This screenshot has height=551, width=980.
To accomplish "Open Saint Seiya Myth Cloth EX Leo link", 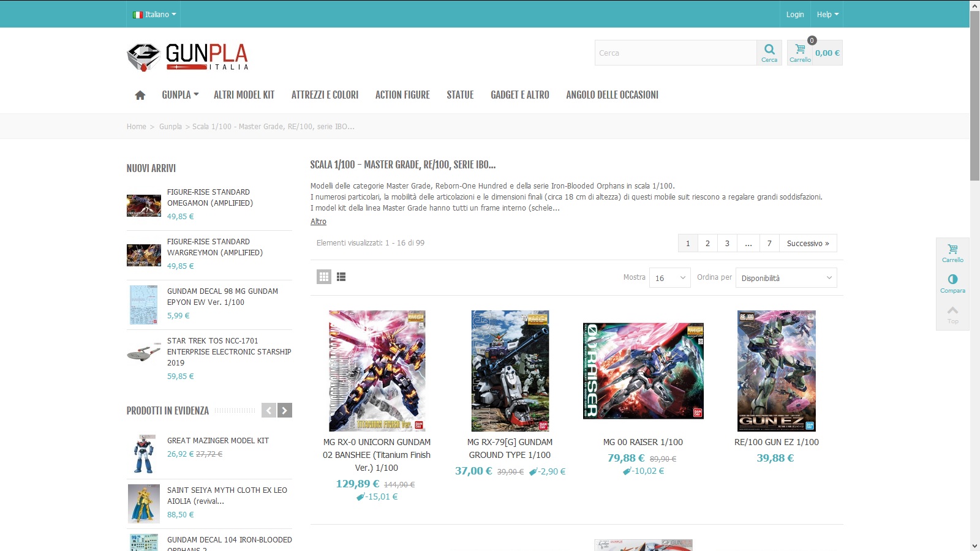I will pyautogui.click(x=227, y=496).
